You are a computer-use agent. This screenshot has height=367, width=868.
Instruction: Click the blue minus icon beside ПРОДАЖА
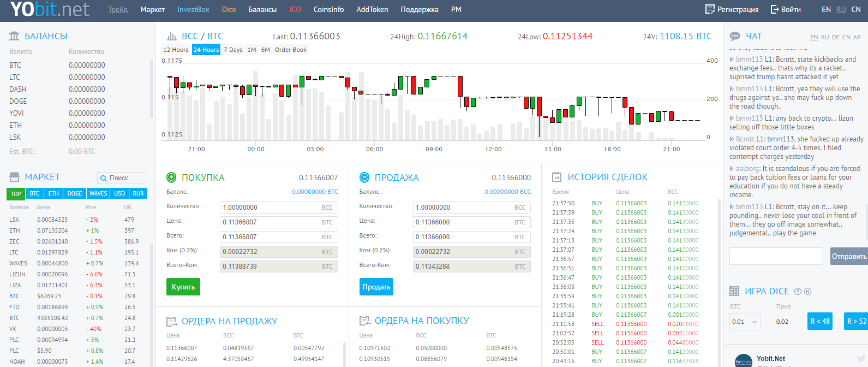[364, 177]
